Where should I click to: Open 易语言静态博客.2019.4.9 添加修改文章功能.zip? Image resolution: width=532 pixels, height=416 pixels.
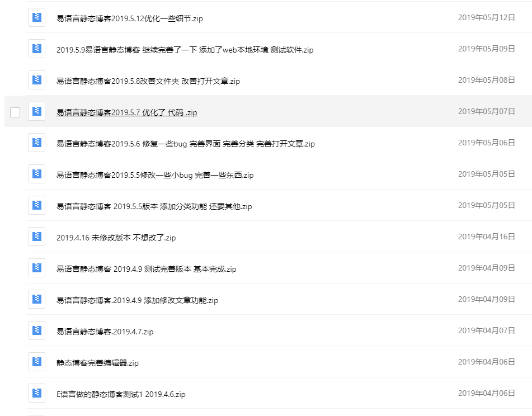[x=137, y=300]
